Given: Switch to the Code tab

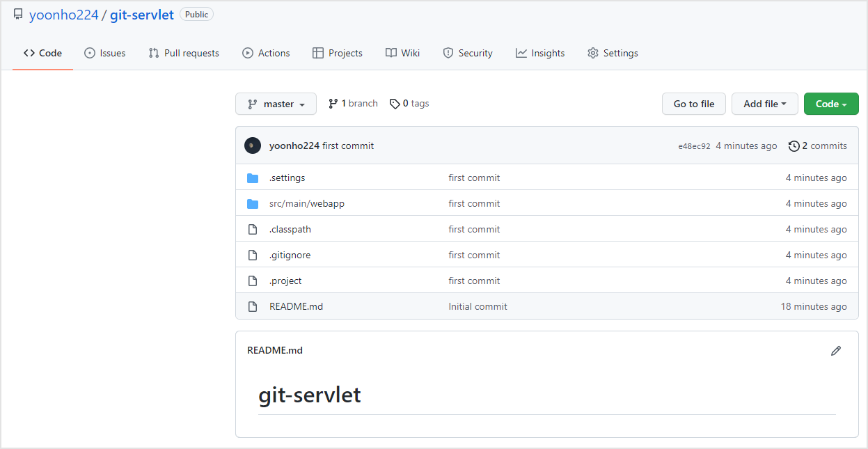Looking at the screenshot, I should point(42,53).
